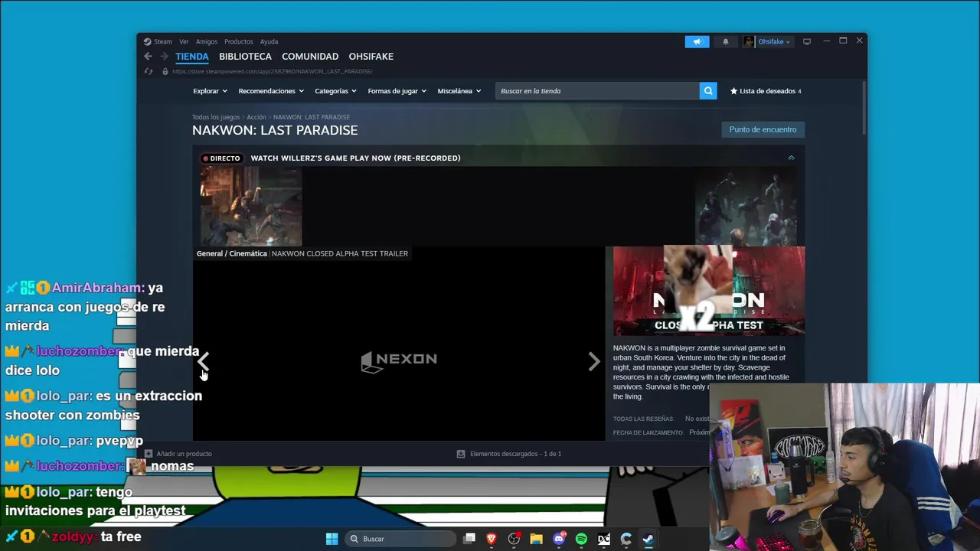Screen dimensions: 980x551
Task: Open Spotify from the taskbar
Action: pyautogui.click(x=581, y=539)
